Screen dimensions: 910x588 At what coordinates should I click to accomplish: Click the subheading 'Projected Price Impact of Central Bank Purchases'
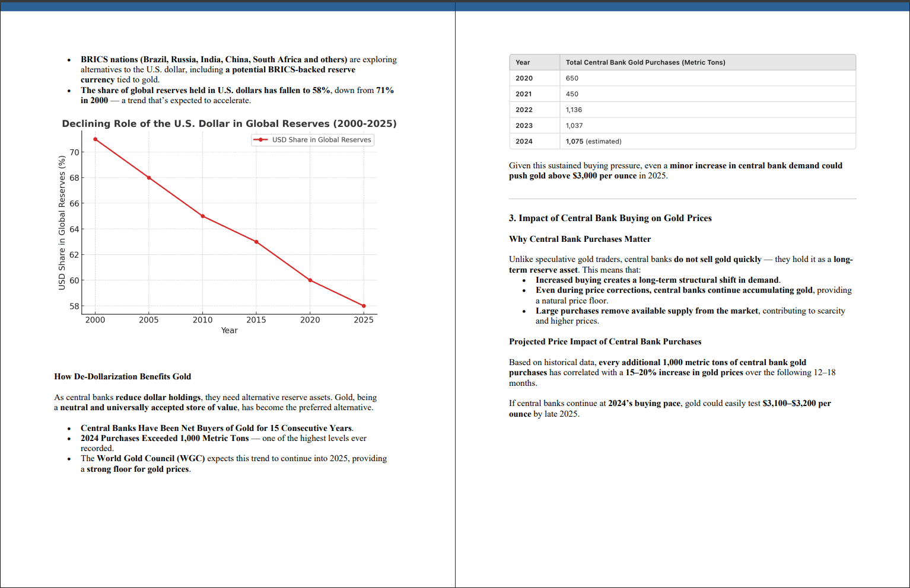[x=605, y=341]
